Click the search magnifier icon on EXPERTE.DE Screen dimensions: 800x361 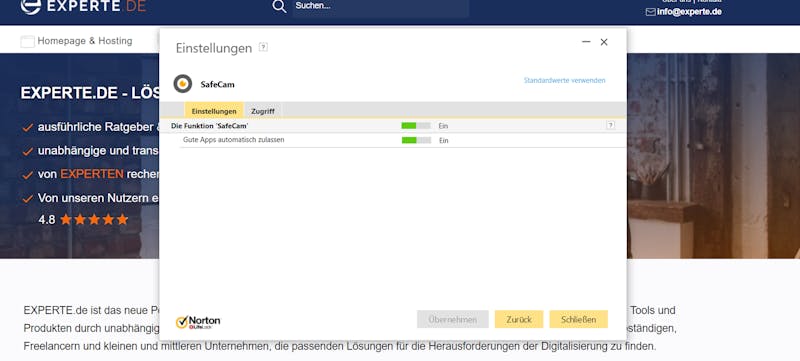tap(279, 6)
